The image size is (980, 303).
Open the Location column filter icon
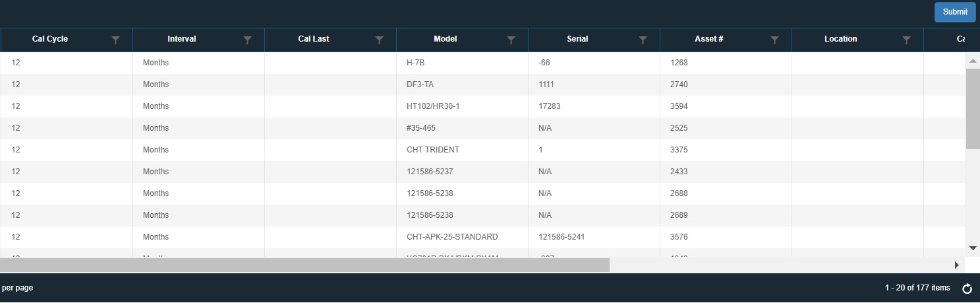click(907, 40)
